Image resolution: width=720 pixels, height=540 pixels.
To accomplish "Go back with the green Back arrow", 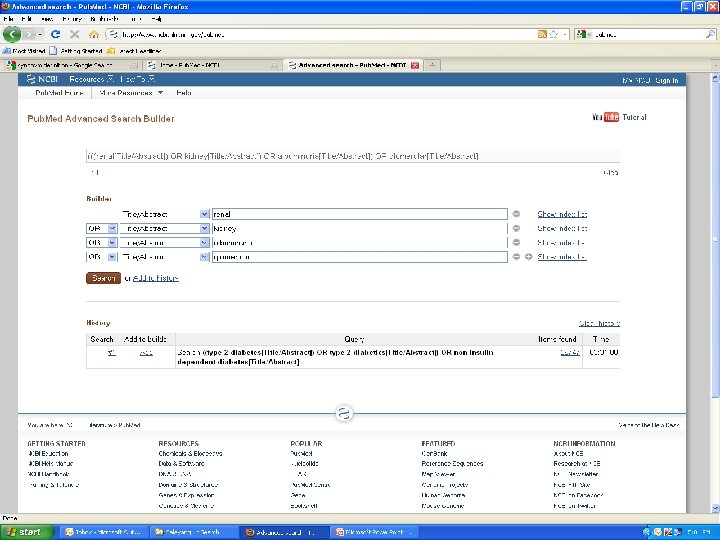I will pyautogui.click(x=12, y=34).
